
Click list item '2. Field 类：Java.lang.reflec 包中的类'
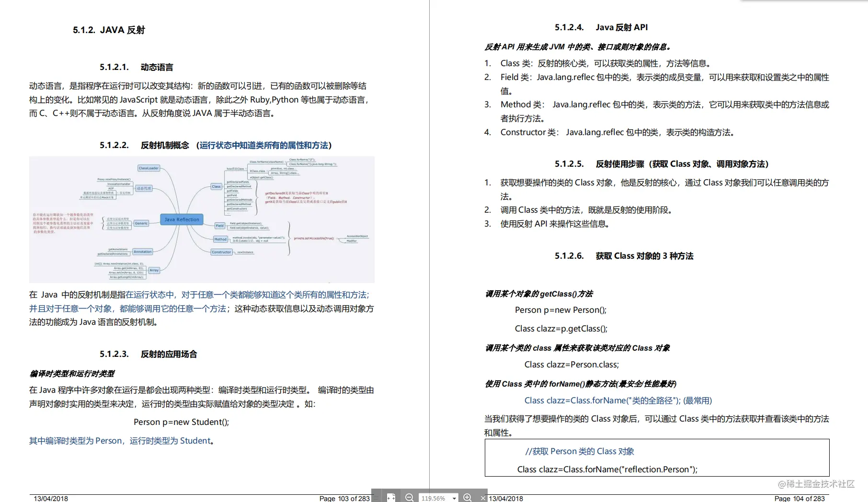(657, 84)
